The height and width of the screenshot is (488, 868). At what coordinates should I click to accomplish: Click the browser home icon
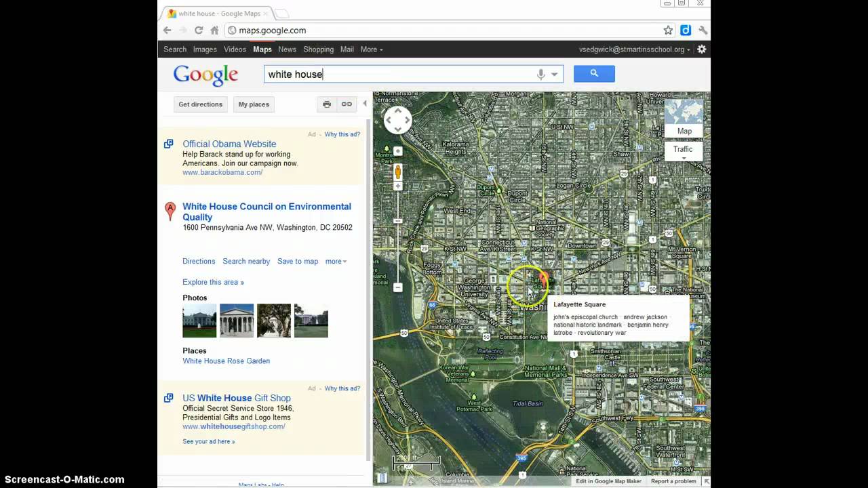tap(214, 30)
